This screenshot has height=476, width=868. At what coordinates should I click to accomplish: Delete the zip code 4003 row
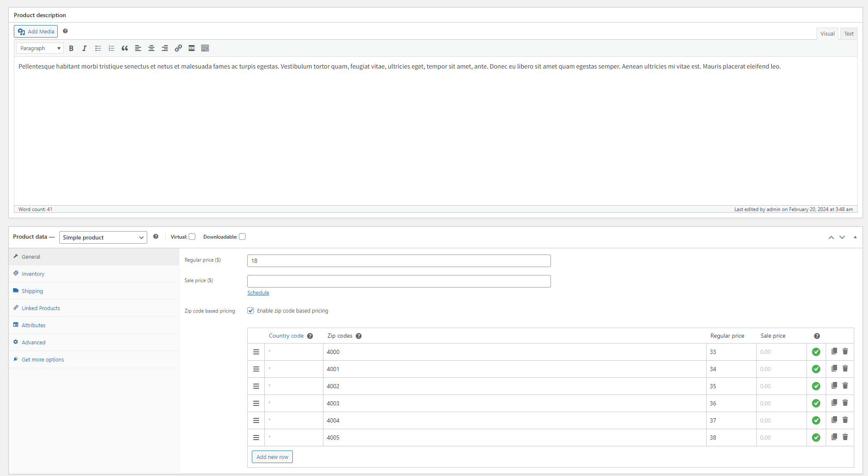tap(845, 403)
